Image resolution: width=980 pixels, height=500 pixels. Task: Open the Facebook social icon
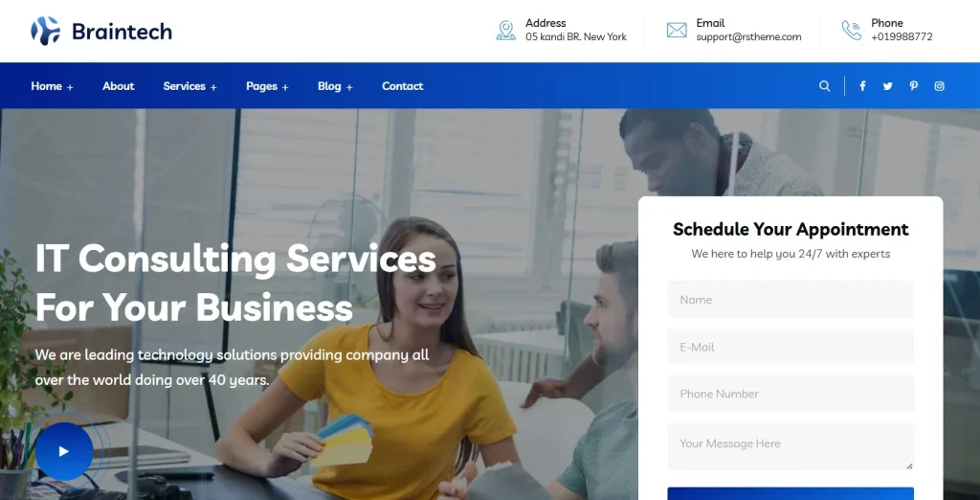[862, 86]
